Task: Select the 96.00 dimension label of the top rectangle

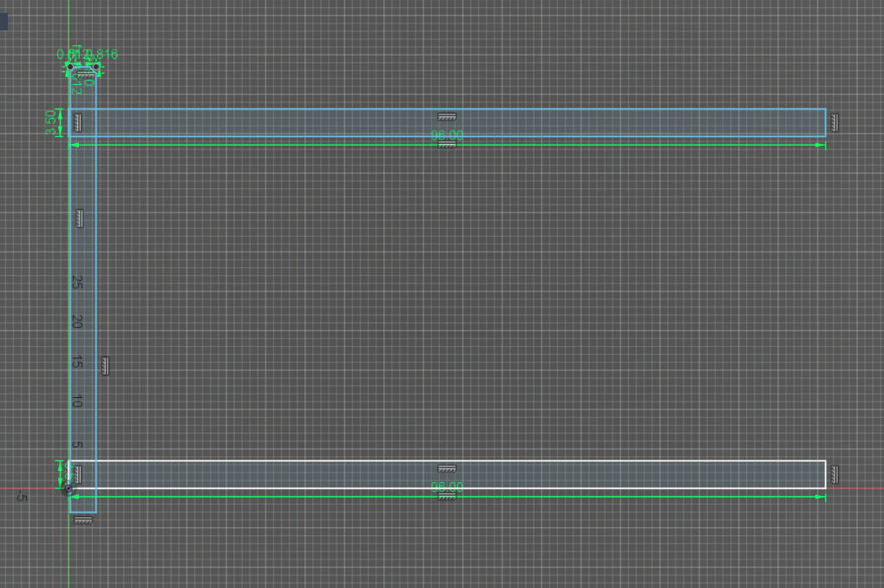Action: click(447, 135)
